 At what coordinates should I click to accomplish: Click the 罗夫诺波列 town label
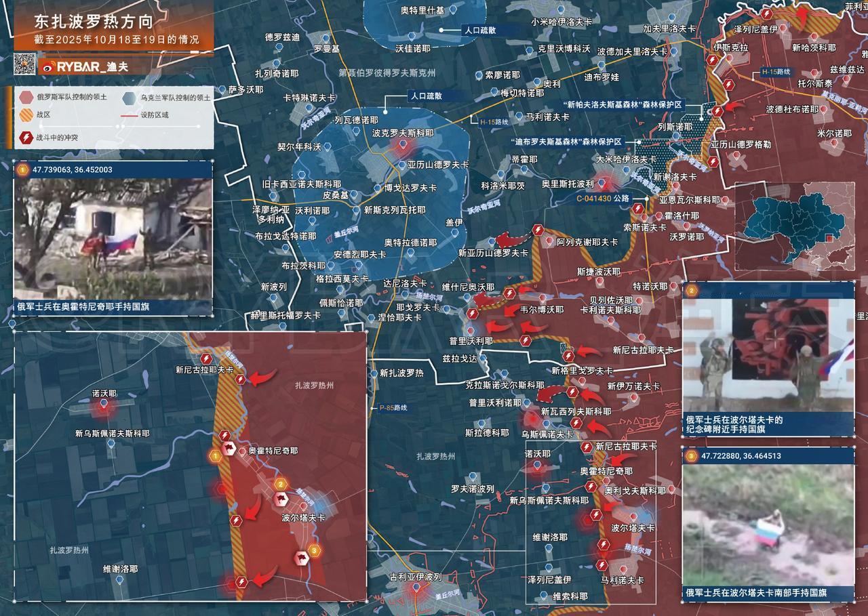pyautogui.click(x=473, y=489)
